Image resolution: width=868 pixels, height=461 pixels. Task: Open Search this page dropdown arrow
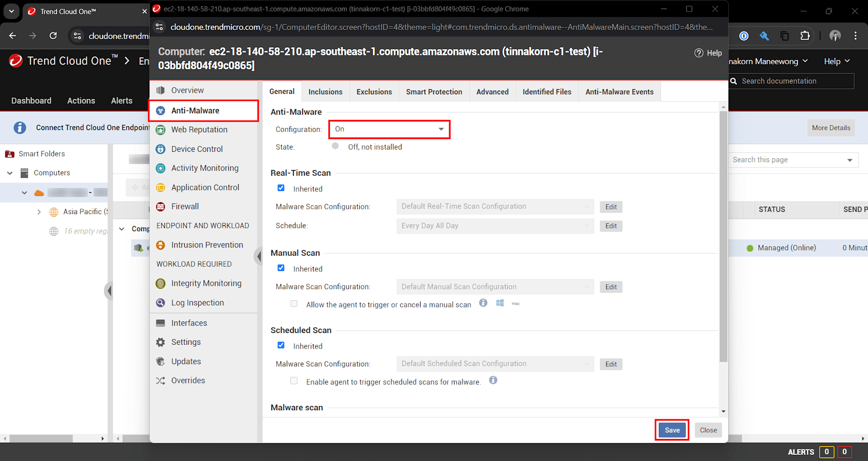(849, 160)
